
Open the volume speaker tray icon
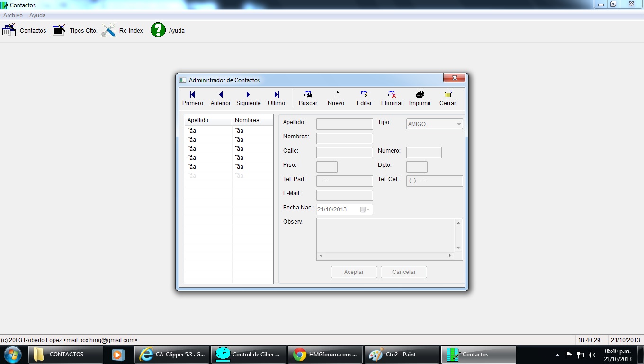click(592, 355)
